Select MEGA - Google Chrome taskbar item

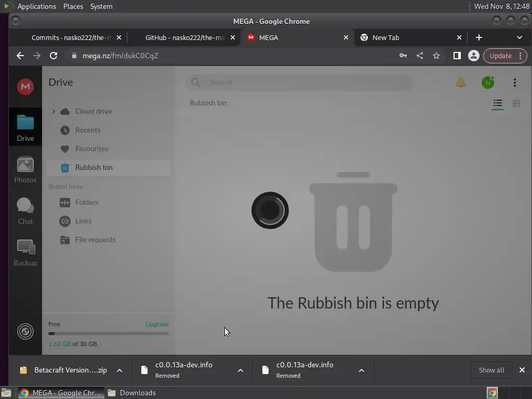[x=60, y=393]
